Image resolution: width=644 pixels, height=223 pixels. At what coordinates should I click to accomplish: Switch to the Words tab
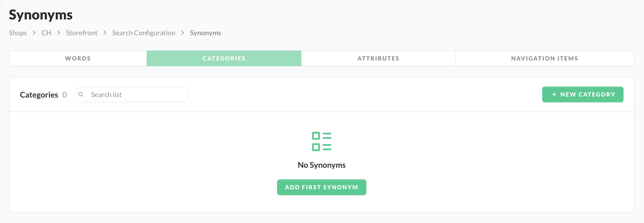point(78,58)
